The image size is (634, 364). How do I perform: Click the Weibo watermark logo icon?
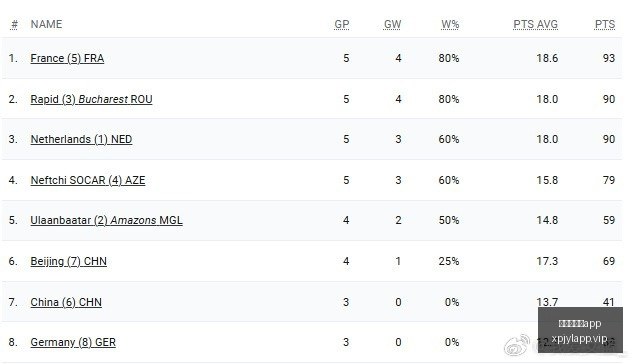517,345
